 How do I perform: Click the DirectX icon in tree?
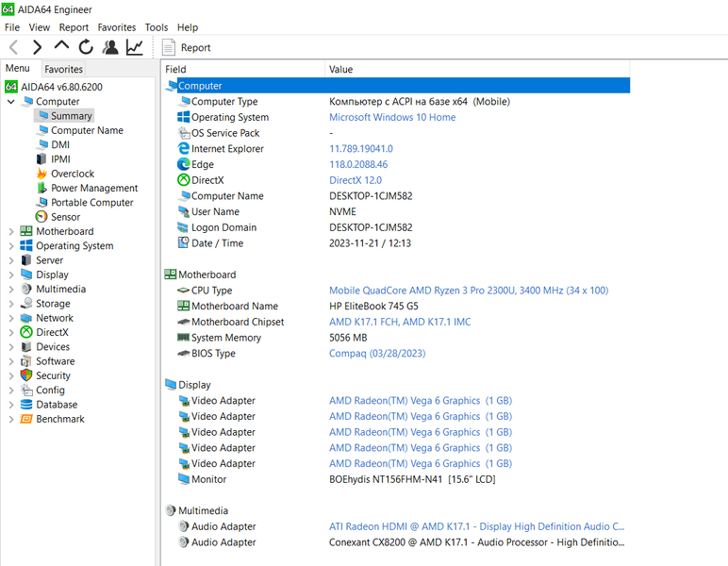coord(26,332)
